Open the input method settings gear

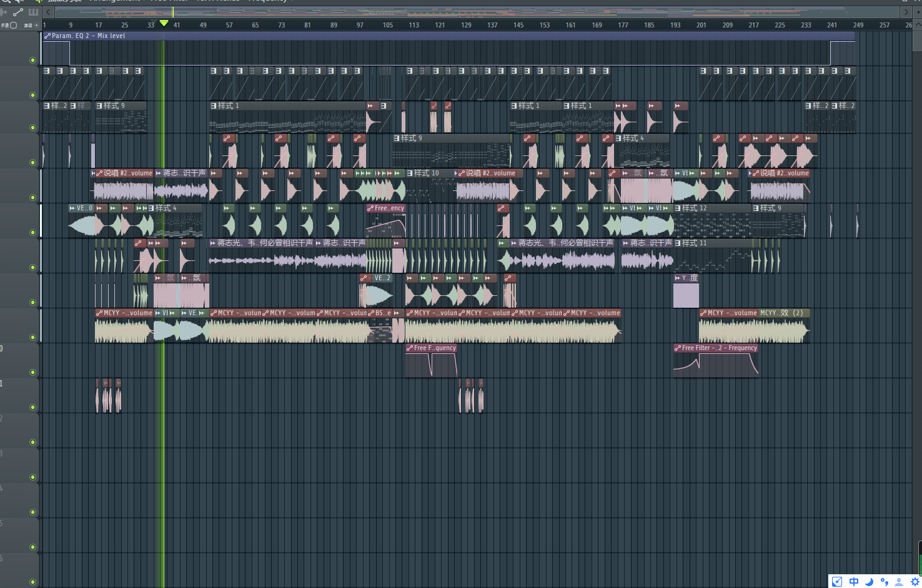915,582
